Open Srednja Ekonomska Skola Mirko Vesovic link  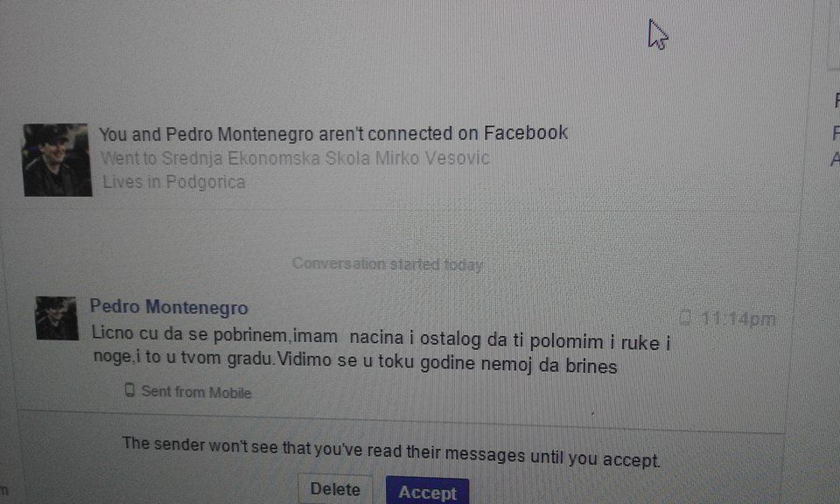(x=325, y=158)
